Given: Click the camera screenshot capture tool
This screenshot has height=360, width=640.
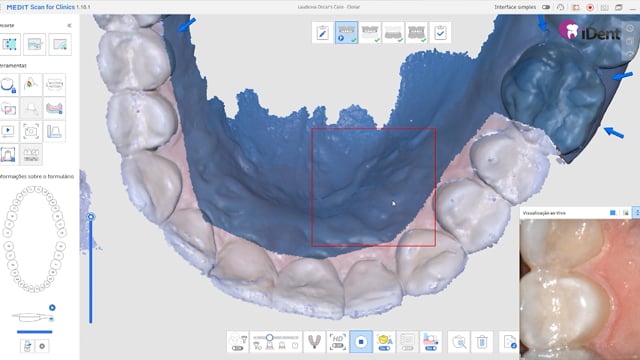Looking at the screenshot, I should (31, 131).
